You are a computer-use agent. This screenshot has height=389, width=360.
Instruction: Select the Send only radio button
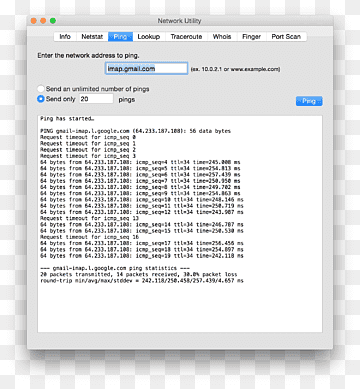coord(41,99)
